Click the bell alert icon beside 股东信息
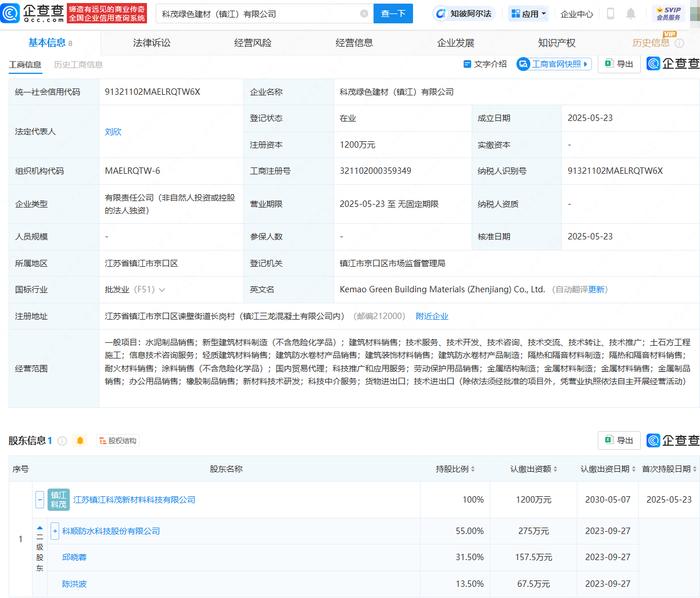 coord(80,441)
